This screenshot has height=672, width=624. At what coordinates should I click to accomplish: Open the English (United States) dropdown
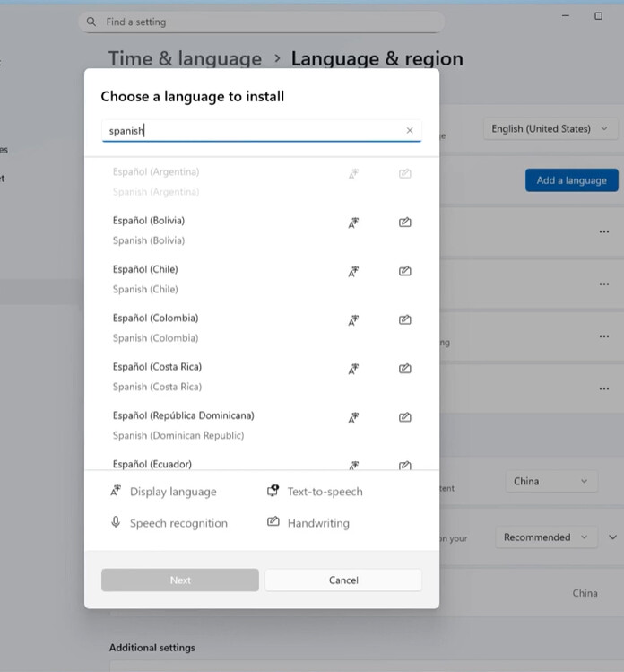pyautogui.click(x=550, y=129)
